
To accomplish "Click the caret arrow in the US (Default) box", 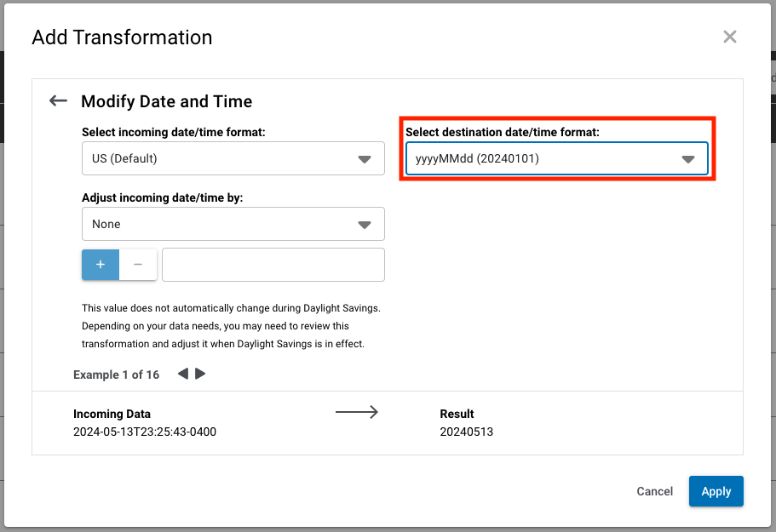I will pyautogui.click(x=365, y=159).
